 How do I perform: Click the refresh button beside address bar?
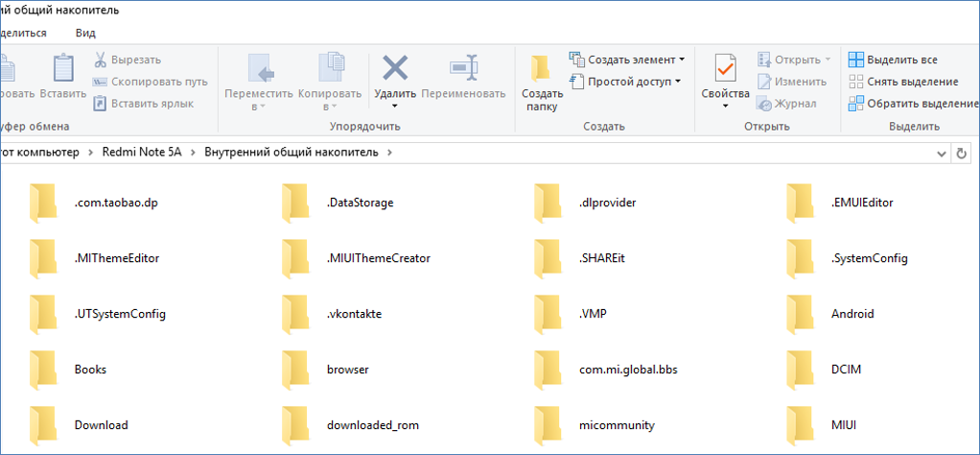(963, 153)
